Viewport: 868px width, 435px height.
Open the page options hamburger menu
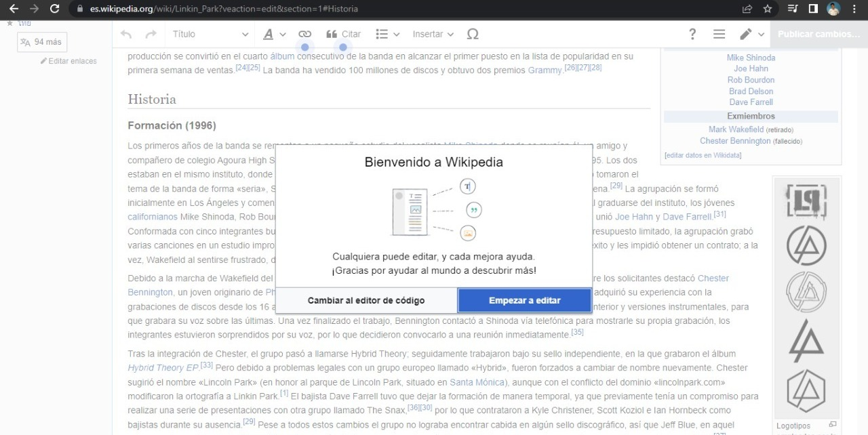(x=719, y=34)
